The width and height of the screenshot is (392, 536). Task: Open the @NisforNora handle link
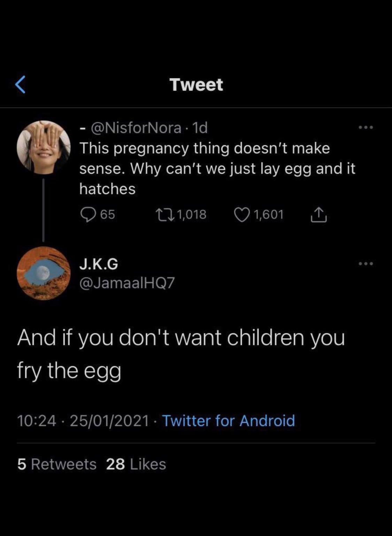pos(136,128)
